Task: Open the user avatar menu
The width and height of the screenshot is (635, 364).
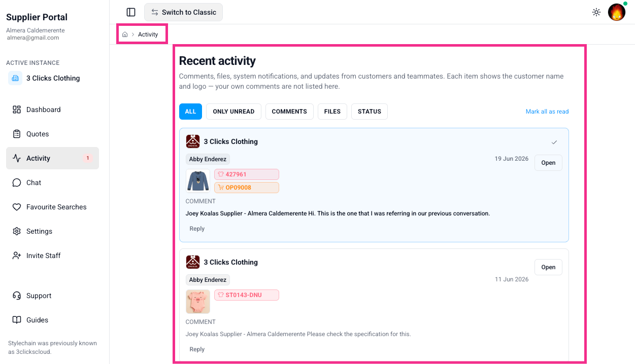Action: 617,12
